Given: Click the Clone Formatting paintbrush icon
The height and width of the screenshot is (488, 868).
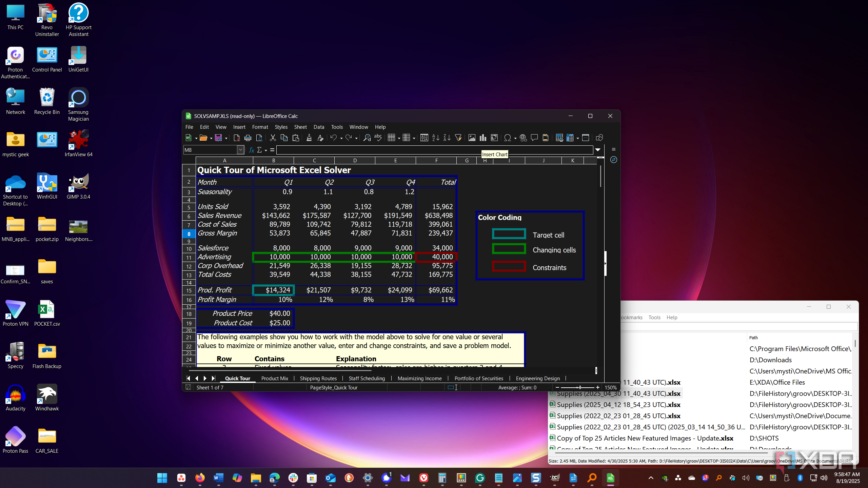Looking at the screenshot, I should (309, 138).
